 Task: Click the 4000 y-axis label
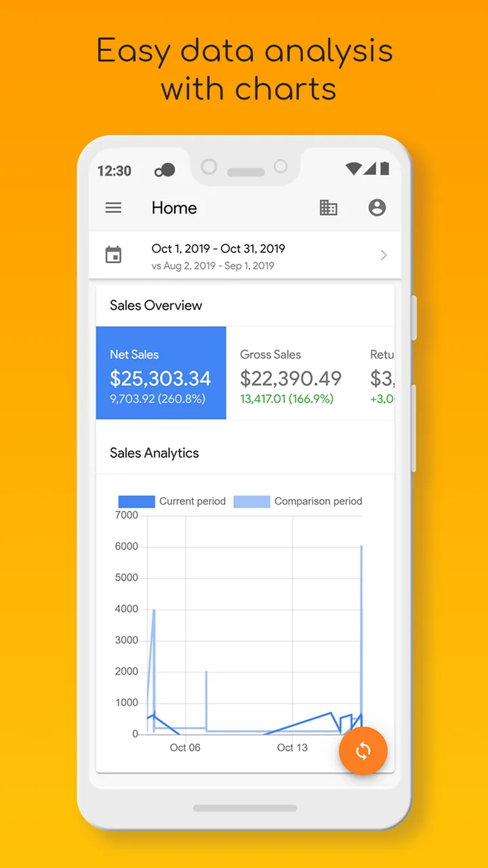126,609
